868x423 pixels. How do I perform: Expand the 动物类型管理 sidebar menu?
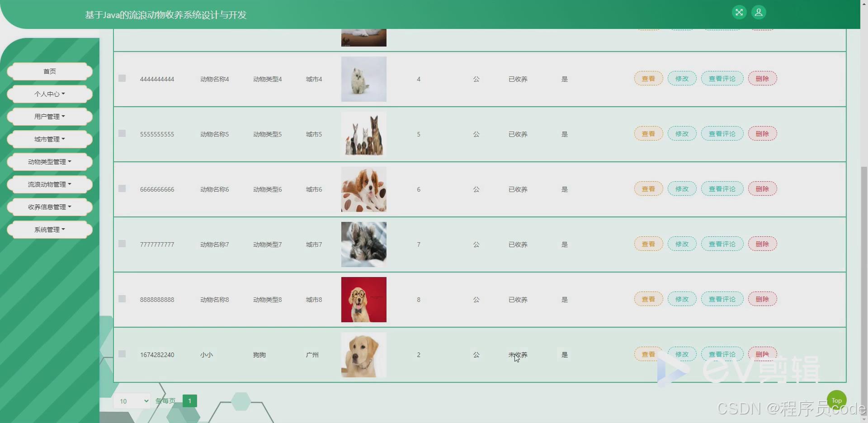(50, 162)
